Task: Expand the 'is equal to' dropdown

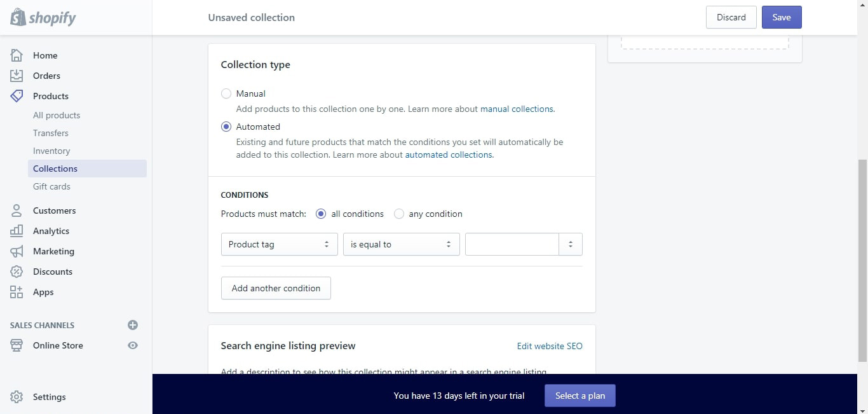Action: (401, 244)
